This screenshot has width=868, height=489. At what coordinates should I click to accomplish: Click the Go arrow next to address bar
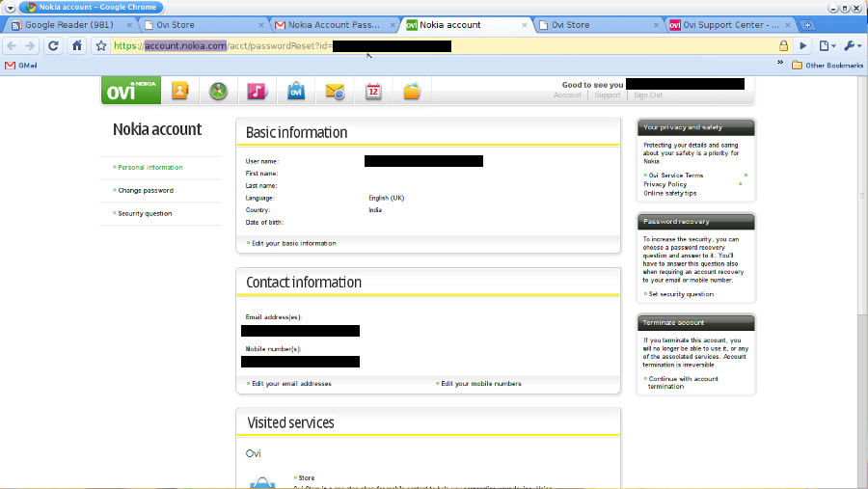tap(802, 46)
